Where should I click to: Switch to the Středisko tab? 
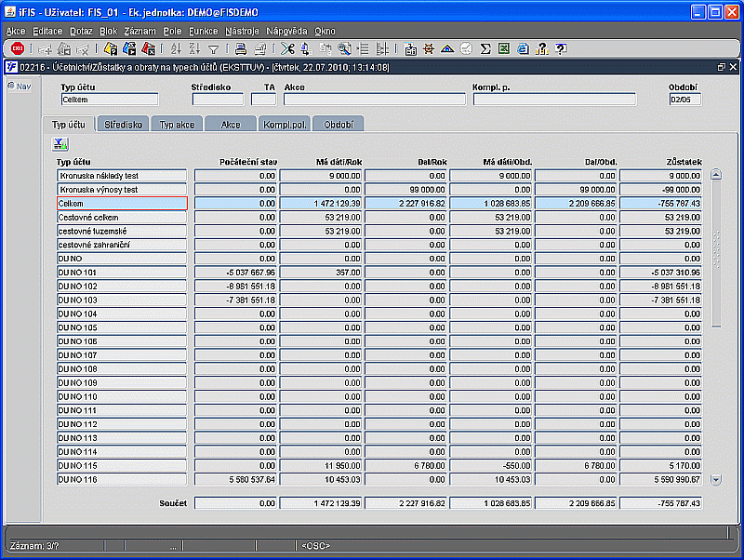pyautogui.click(x=123, y=125)
